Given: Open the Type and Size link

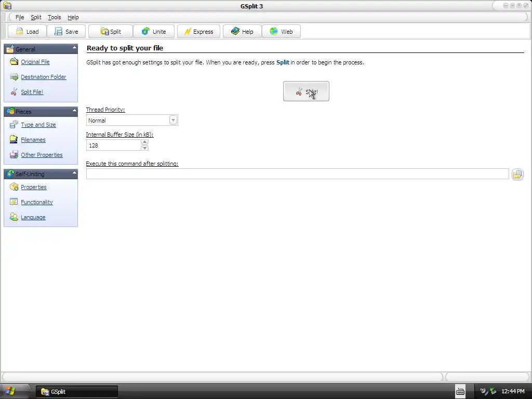Looking at the screenshot, I should click(38, 125).
